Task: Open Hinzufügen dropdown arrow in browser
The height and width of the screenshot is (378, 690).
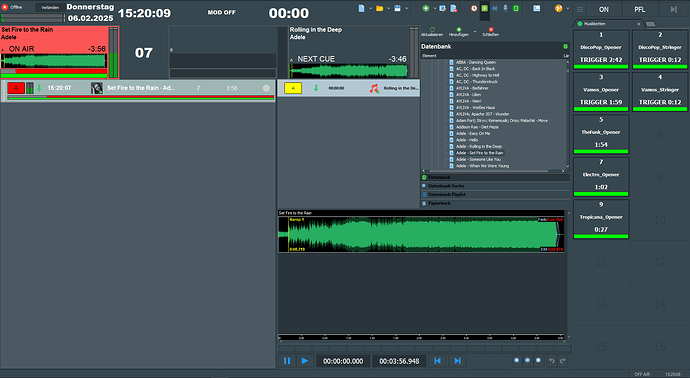Action: coord(474,32)
